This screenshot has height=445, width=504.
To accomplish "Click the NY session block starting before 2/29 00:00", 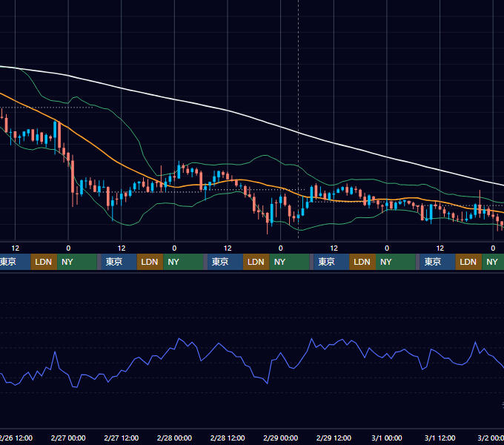I will [x=289, y=262].
